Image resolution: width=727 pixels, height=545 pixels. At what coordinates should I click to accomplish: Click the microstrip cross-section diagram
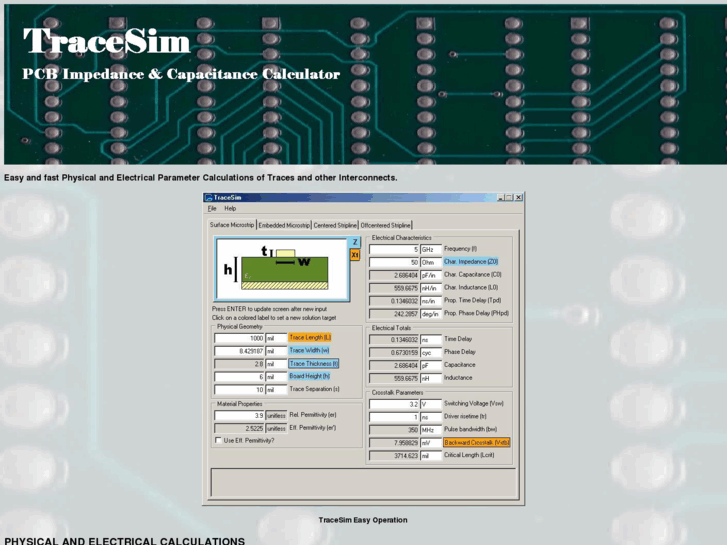coord(282,269)
